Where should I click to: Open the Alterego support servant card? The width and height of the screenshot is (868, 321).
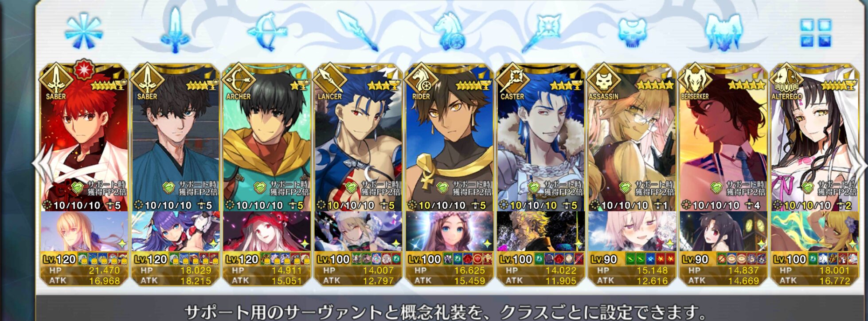[815, 138]
